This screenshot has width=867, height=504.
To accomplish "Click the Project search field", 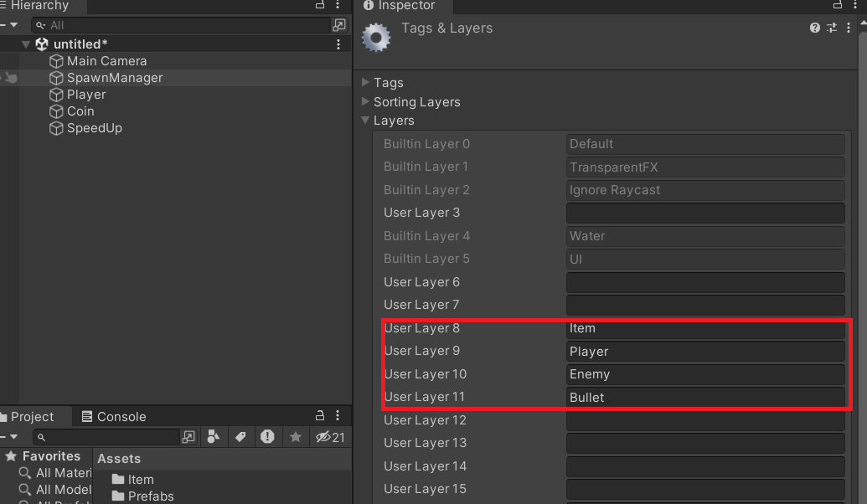I will pos(106,437).
